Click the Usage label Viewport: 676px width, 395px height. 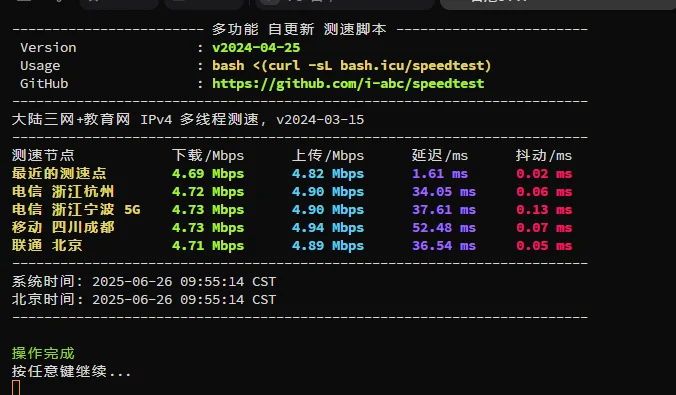[x=40, y=66]
